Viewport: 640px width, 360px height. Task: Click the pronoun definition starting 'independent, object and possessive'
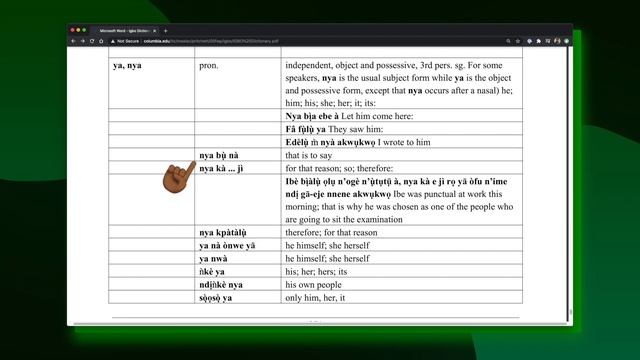399,84
